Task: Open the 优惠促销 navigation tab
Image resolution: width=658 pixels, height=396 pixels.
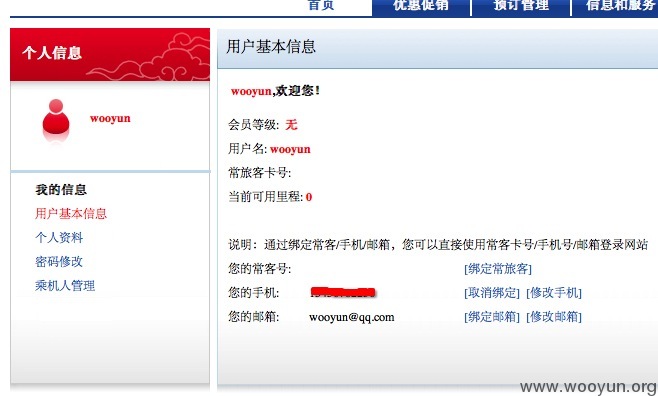Action: click(x=421, y=5)
